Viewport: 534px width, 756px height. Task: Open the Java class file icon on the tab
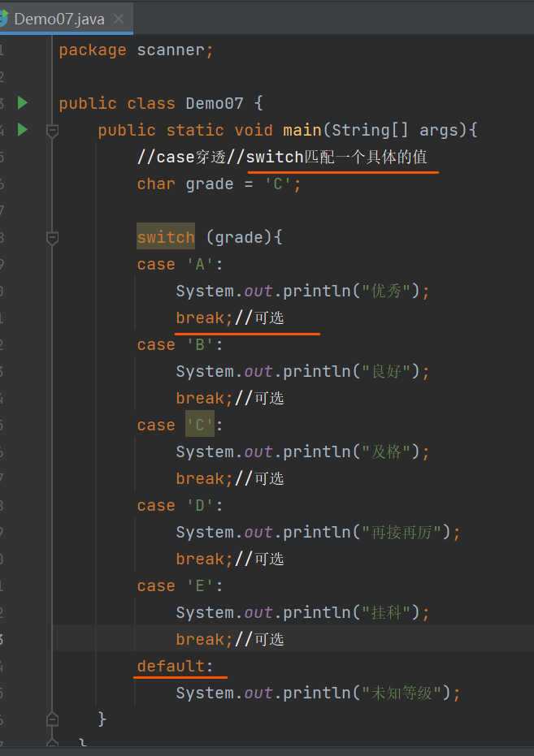click(x=4, y=18)
